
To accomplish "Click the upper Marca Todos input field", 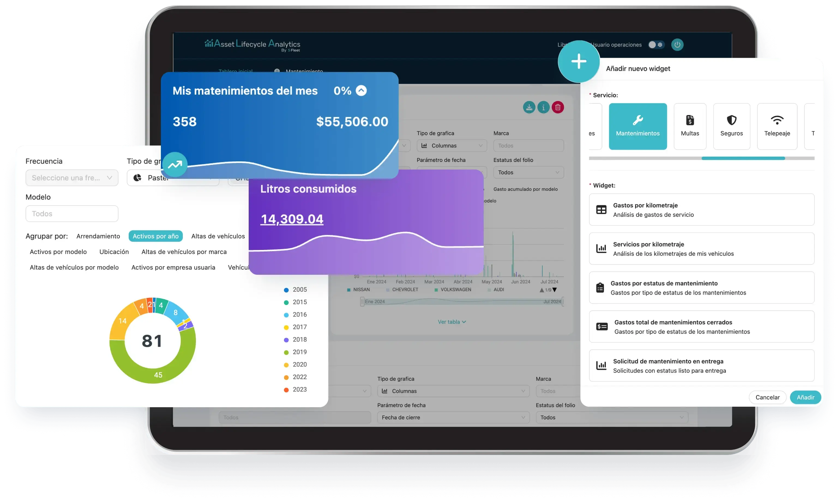I will [528, 146].
